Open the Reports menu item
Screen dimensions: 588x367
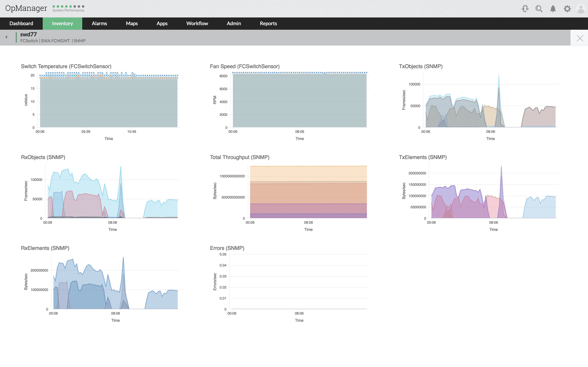(x=268, y=23)
